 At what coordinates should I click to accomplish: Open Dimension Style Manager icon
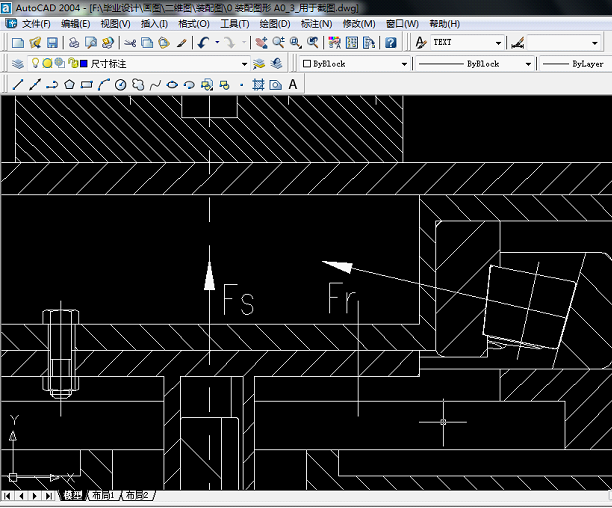[x=517, y=43]
